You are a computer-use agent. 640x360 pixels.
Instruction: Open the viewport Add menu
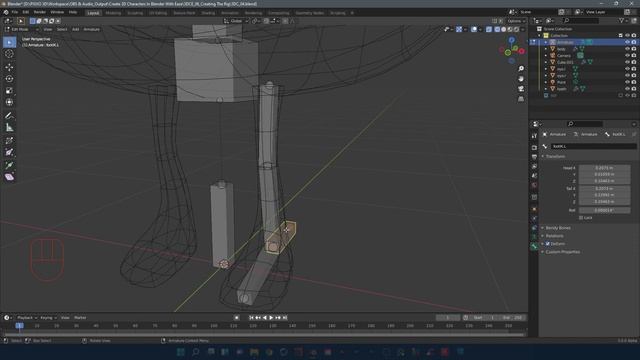pos(76,29)
